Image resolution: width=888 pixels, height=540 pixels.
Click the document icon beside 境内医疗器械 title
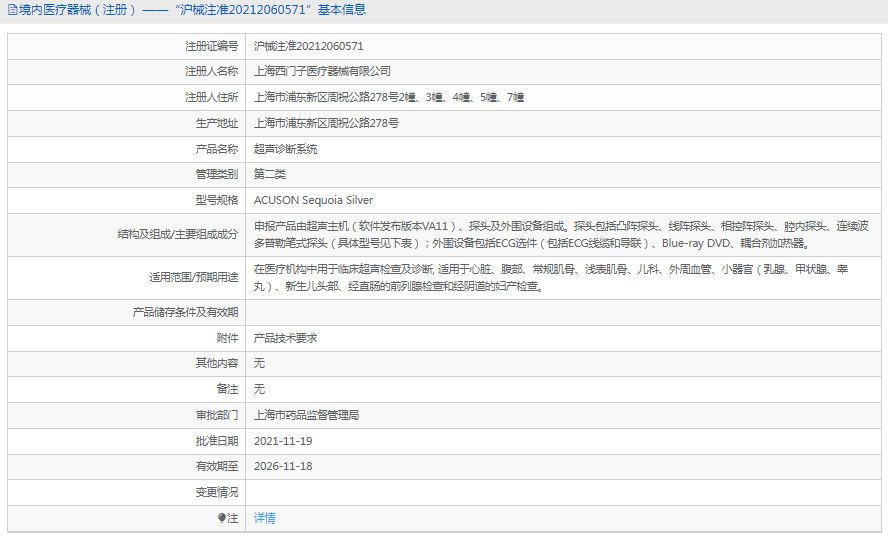pos(12,10)
